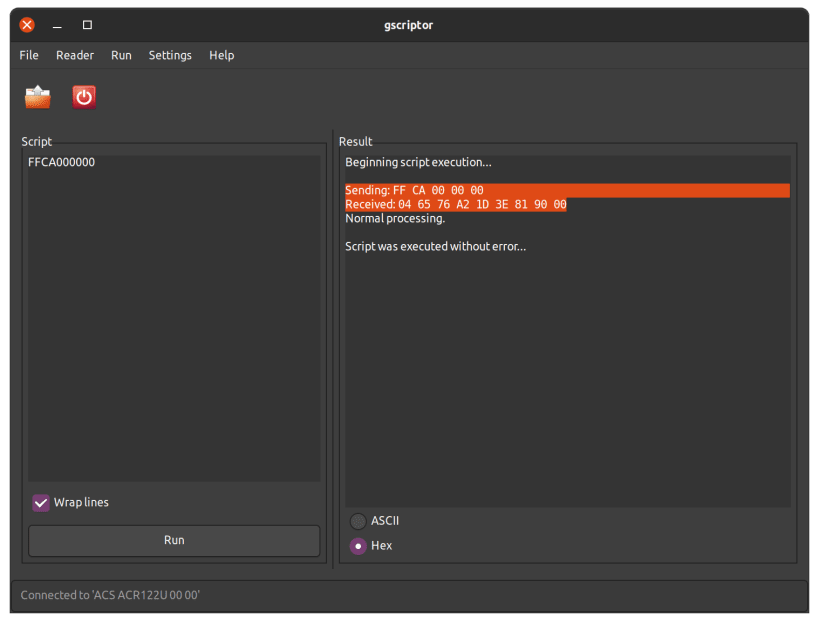Open the Help menu
Image resolution: width=819 pixels, height=623 pixels.
tap(221, 55)
